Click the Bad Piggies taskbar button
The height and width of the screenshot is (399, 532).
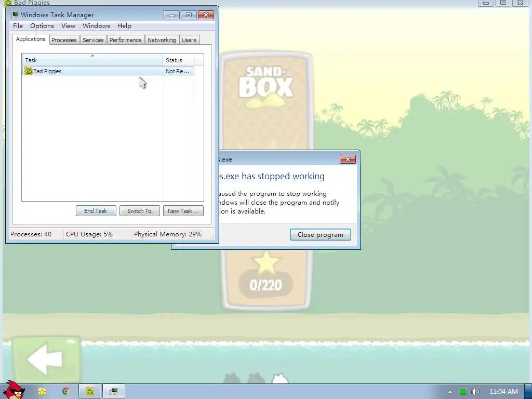pos(90,392)
